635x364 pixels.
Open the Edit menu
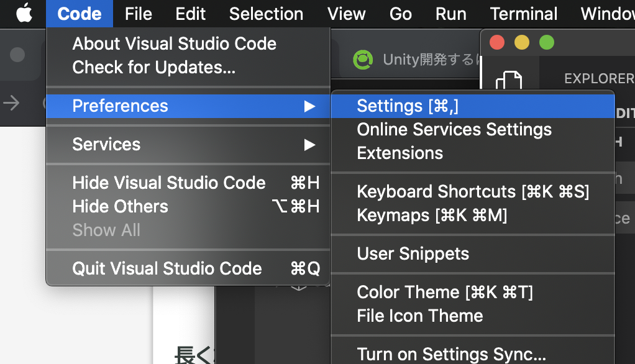(x=190, y=14)
